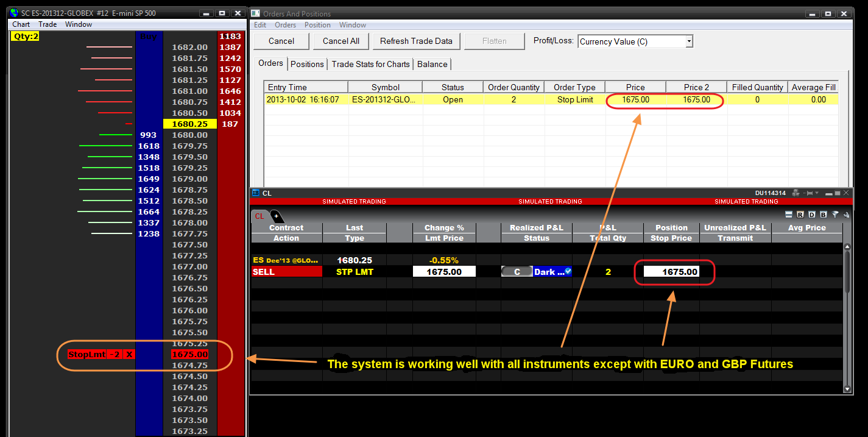Click the Entry Time column header
Image resolution: width=868 pixels, height=437 pixels.
(x=306, y=87)
